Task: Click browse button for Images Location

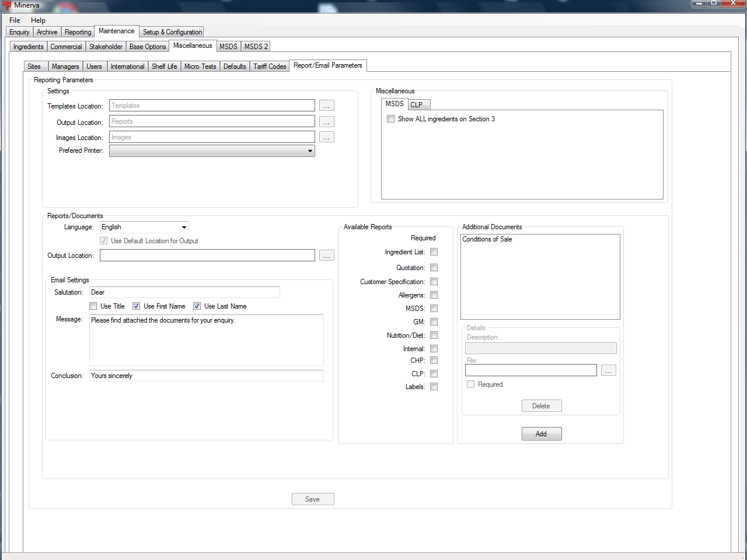Action: pos(326,137)
